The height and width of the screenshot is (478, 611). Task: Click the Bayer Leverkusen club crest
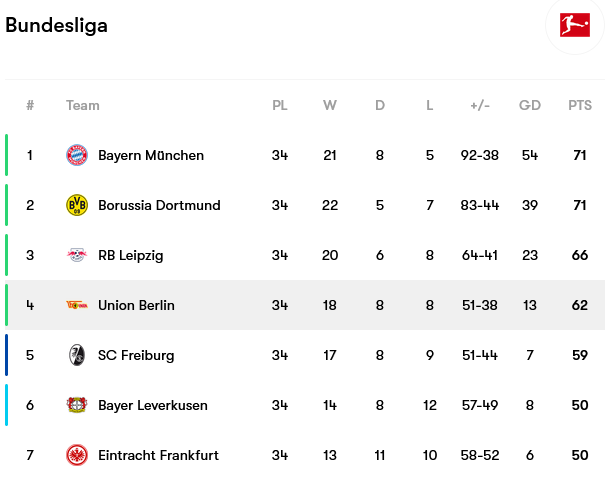pyautogui.click(x=77, y=405)
